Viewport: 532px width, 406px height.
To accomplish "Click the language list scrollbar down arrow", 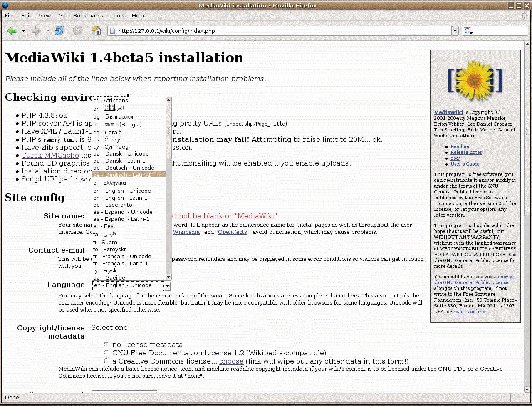I will tap(168, 277).
